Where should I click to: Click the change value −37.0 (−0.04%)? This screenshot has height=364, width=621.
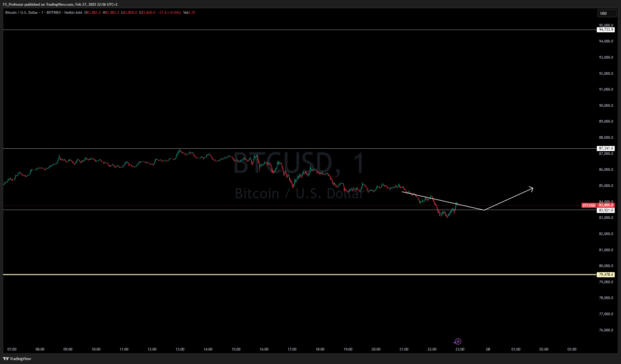tap(169, 13)
